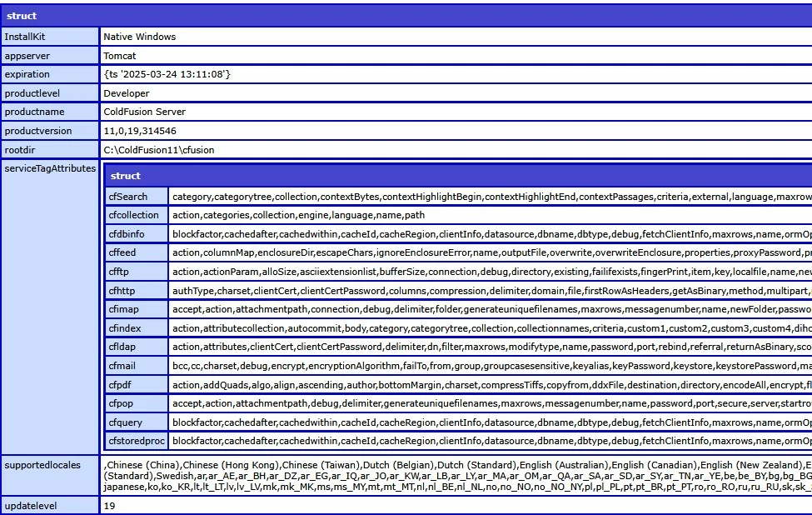Click the cfstoredproc attribute list value
Viewport: 812px width, 515px height.
[491, 441]
